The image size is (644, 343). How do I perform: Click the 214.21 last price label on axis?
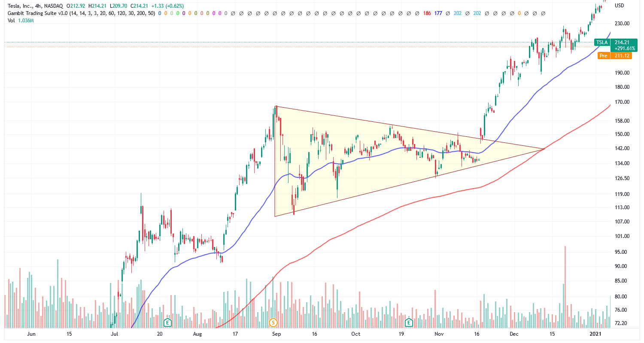pos(621,42)
